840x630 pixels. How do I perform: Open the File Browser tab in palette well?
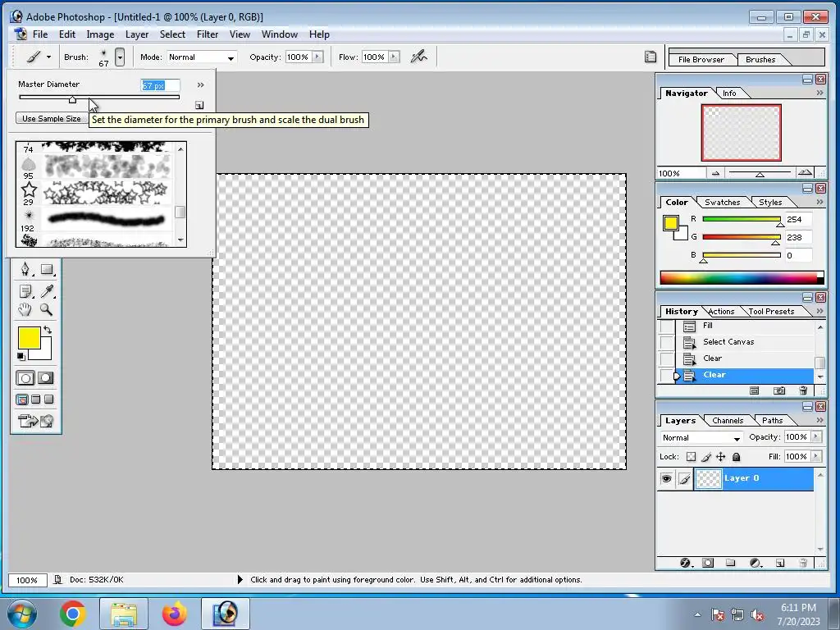click(701, 59)
